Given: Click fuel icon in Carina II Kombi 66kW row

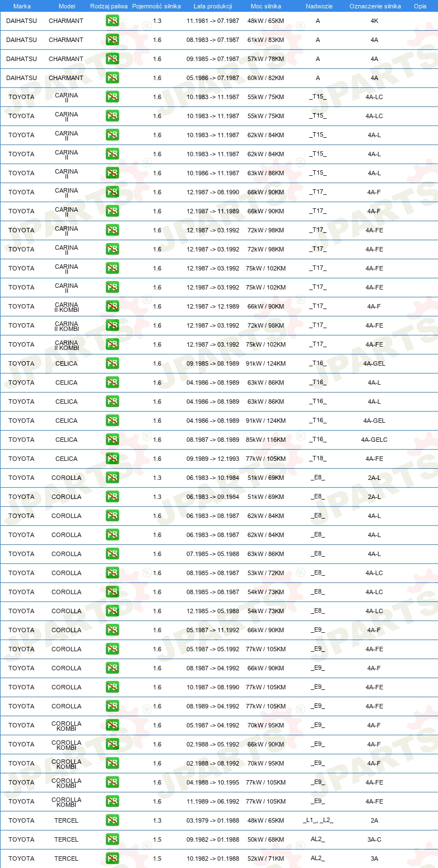Looking at the screenshot, I should click(112, 306).
